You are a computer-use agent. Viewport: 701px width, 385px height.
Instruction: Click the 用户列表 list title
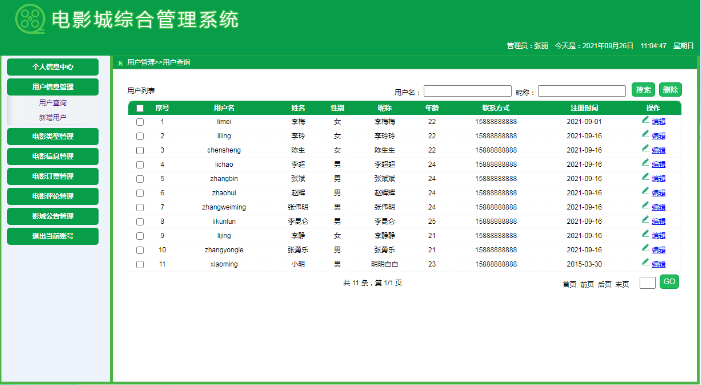tap(141, 91)
